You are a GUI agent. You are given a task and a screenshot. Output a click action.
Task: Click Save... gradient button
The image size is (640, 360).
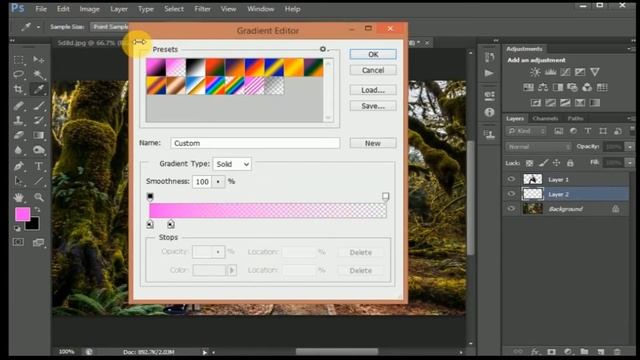pos(373,106)
